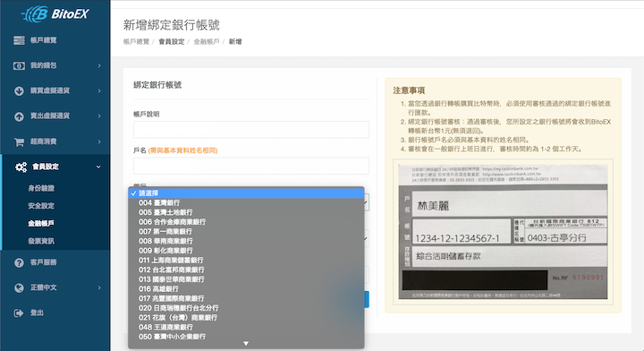Click the passbook sample image thumbnail
Screen dimensions: 644x351
click(x=503, y=232)
